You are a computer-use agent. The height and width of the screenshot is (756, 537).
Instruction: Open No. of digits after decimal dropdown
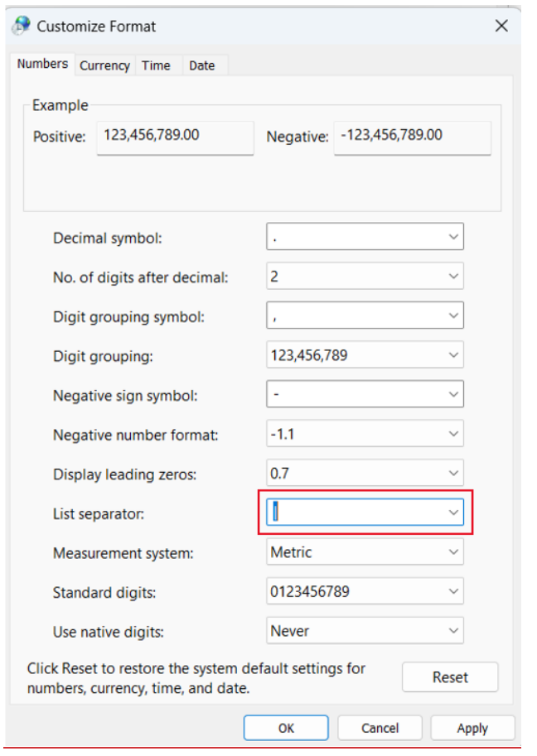pyautogui.click(x=452, y=276)
